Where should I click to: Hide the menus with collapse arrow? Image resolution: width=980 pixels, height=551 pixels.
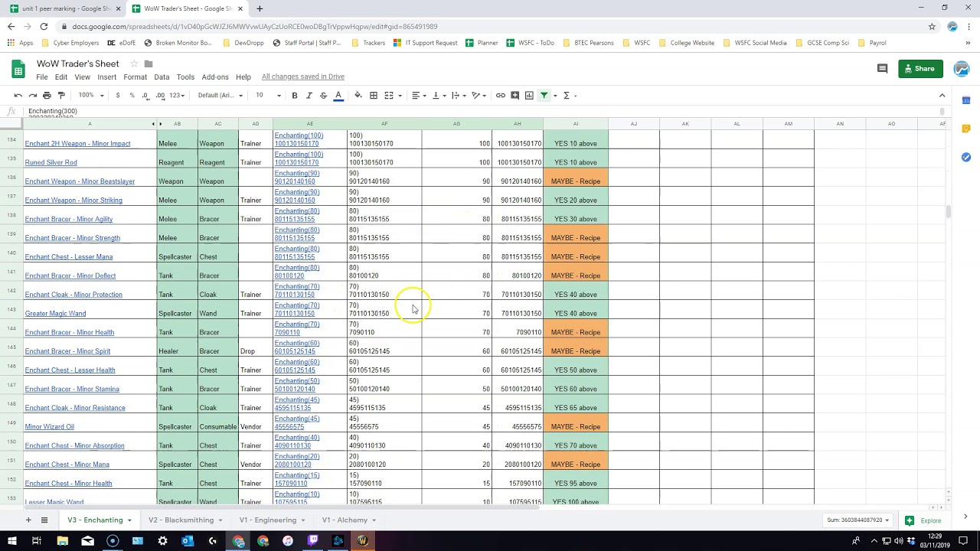pos(942,96)
